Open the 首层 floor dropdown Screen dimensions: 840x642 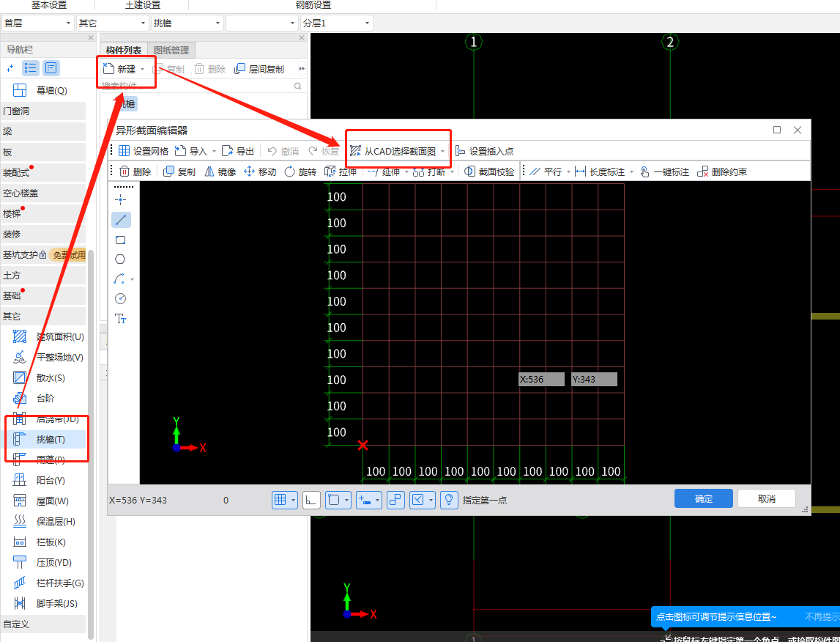pyautogui.click(x=37, y=23)
